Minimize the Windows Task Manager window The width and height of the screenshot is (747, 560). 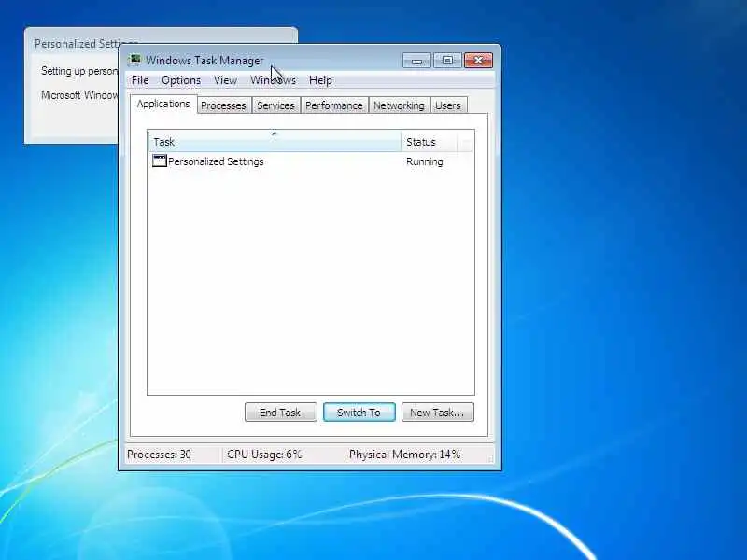[x=416, y=61]
